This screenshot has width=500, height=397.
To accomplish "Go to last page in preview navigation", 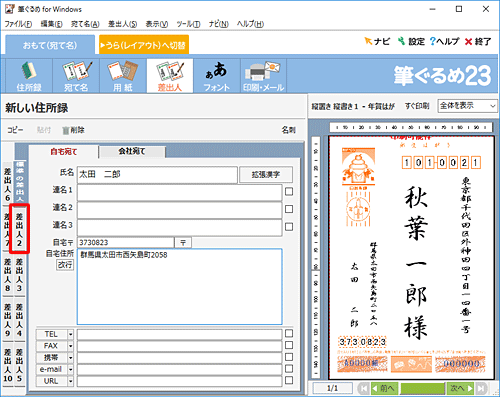I will pyautogui.click(x=480, y=388).
